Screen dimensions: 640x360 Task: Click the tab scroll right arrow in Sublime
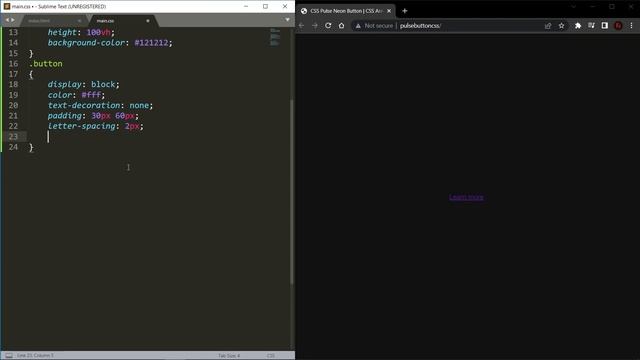click(x=13, y=20)
